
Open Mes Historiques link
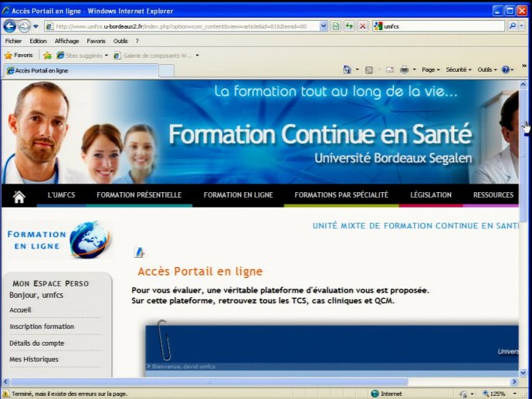[x=34, y=360]
